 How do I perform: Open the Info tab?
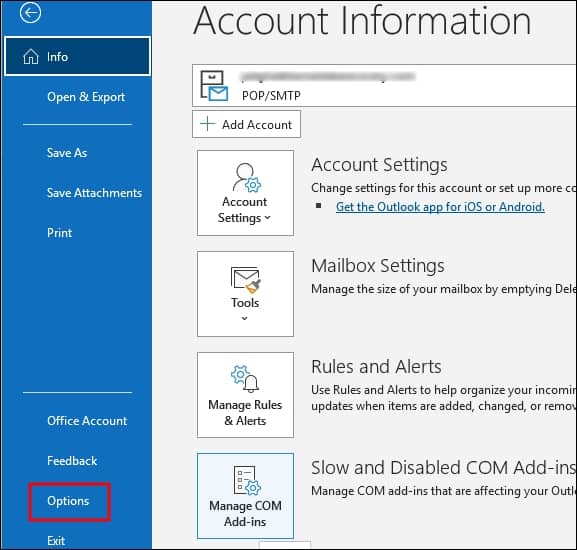pos(77,56)
